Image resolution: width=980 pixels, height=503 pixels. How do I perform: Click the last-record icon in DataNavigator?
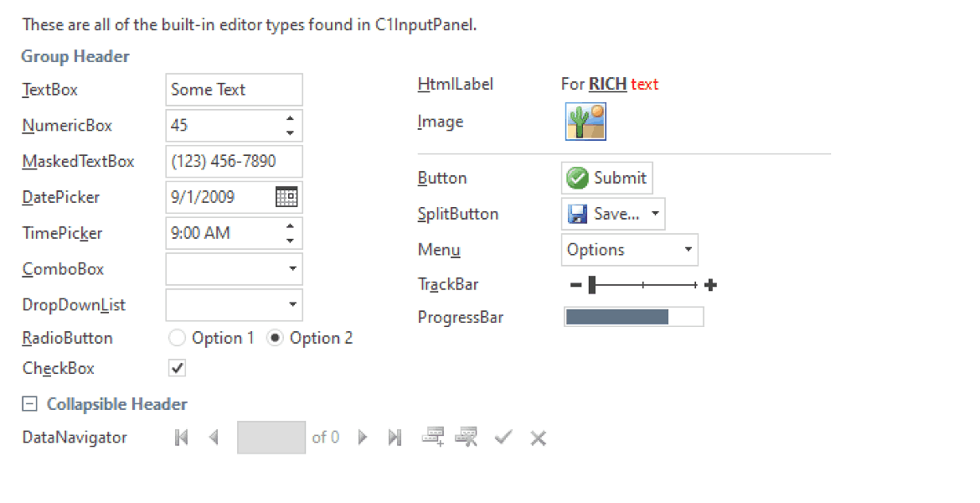tap(394, 437)
